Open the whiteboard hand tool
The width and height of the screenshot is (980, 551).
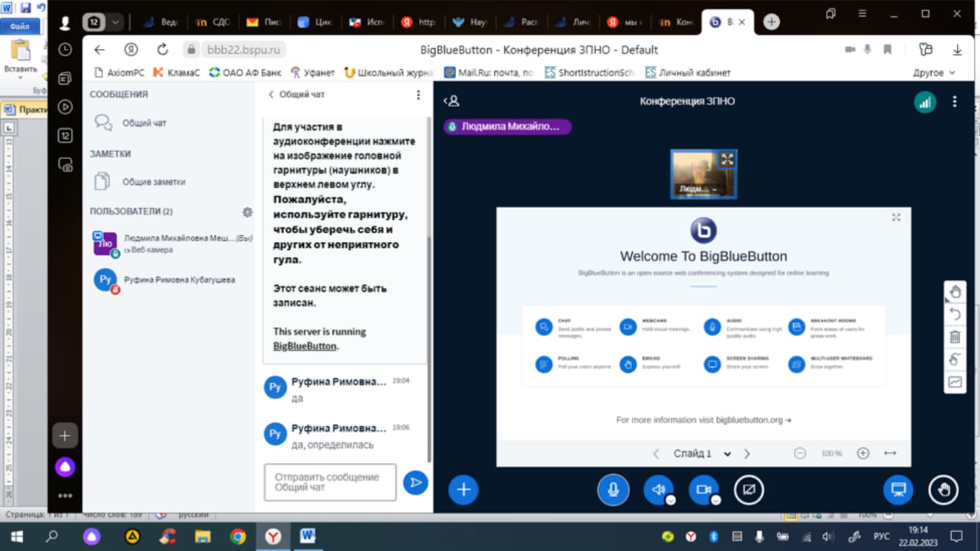[955, 292]
